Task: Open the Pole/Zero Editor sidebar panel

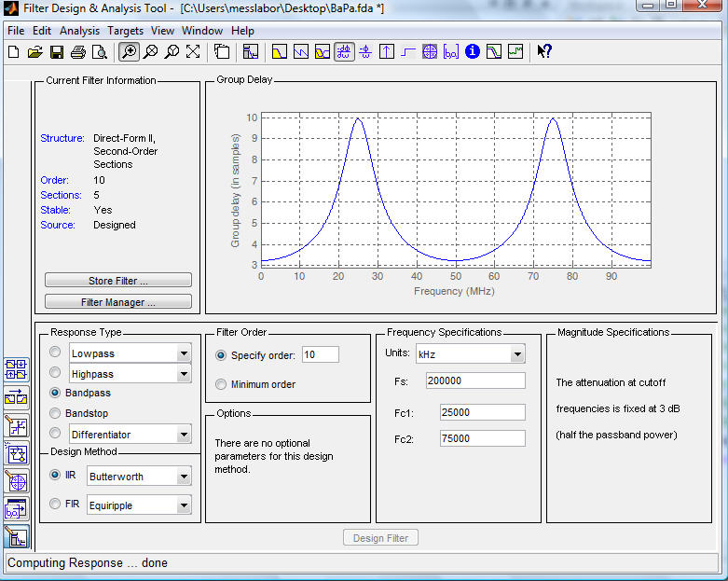Action: [x=17, y=482]
